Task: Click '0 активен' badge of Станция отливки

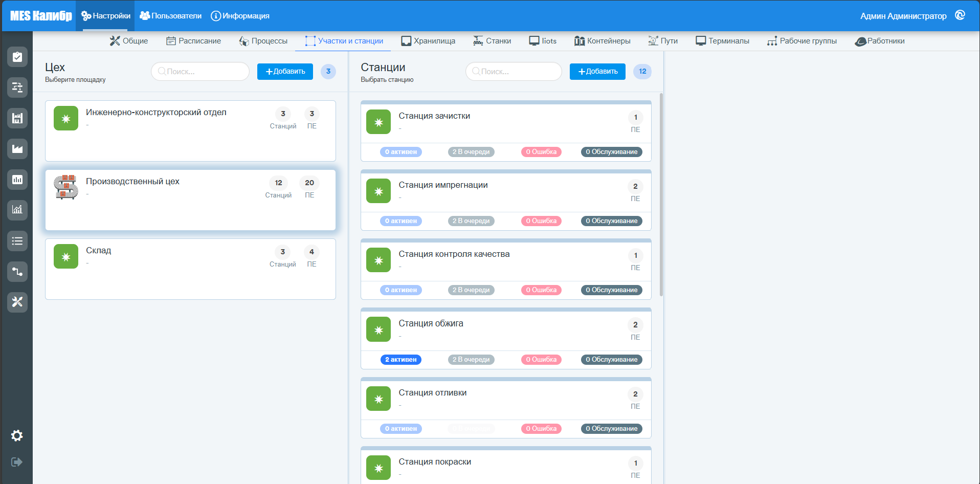Action: 401,429
